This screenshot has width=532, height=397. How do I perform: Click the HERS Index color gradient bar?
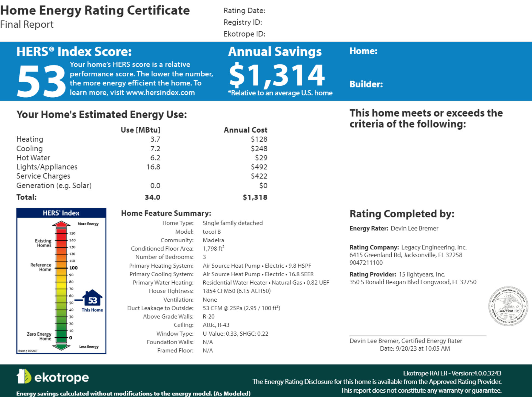coord(61,285)
